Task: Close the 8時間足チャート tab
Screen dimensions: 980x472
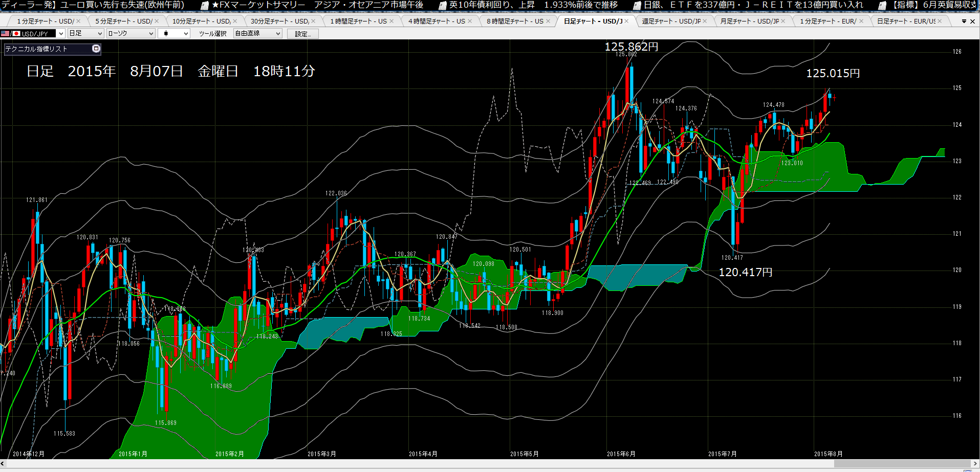Action: (x=548, y=21)
